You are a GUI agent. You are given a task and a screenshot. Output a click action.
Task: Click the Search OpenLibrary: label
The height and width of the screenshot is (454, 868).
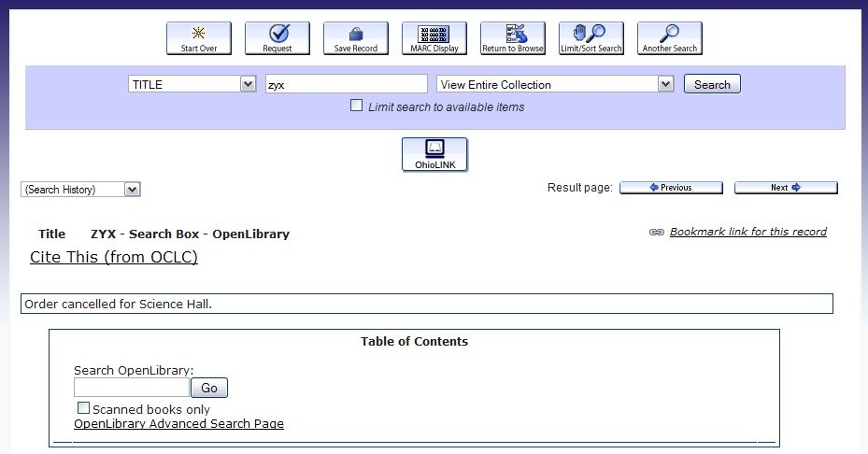click(134, 371)
